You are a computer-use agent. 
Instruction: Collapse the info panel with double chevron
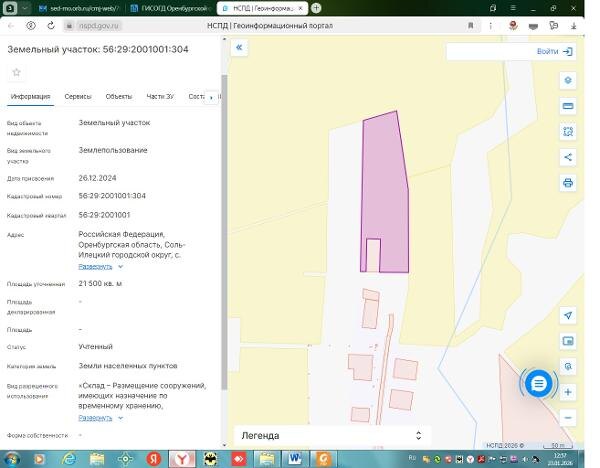[x=239, y=47]
